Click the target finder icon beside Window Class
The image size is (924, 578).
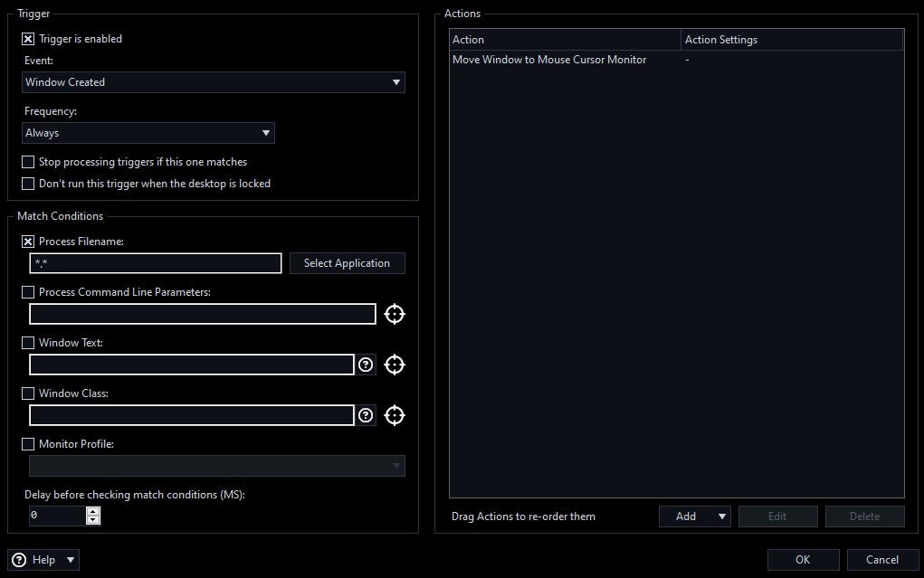[394, 415]
